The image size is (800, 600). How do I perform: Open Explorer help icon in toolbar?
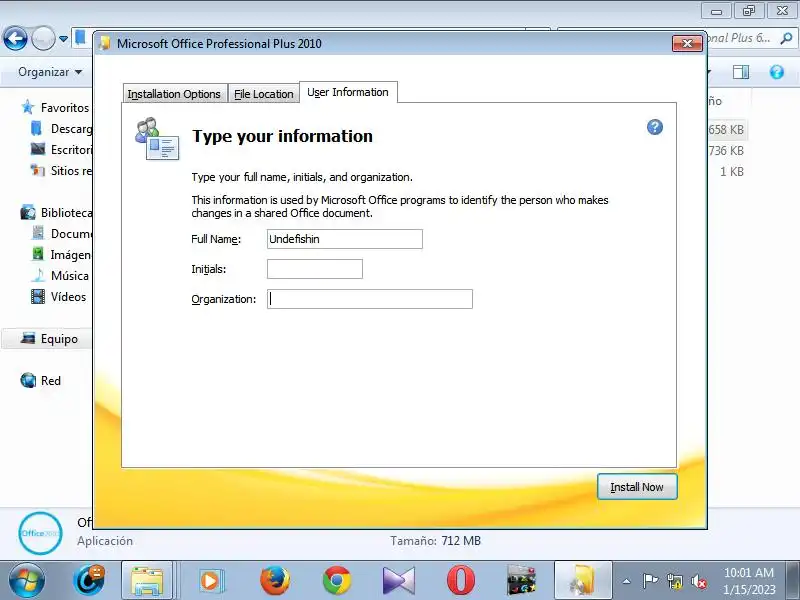(777, 72)
